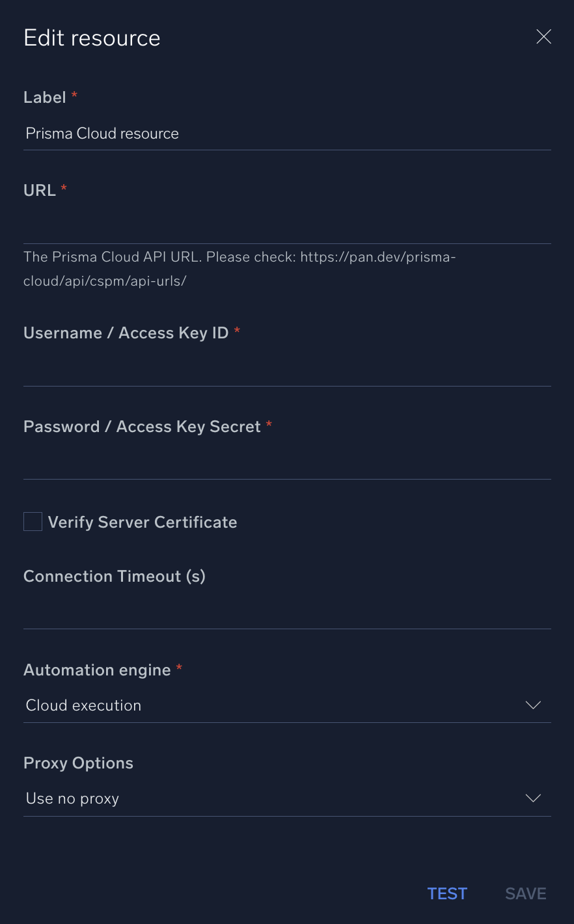The image size is (574, 924).
Task: Toggle the certificate verification checkbox off
Action: click(x=33, y=521)
